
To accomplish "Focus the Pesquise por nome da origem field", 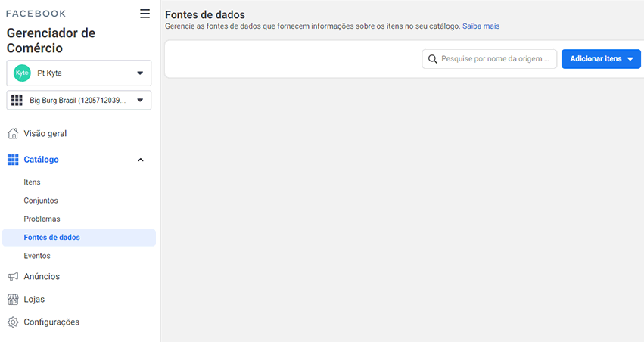I will click(489, 59).
